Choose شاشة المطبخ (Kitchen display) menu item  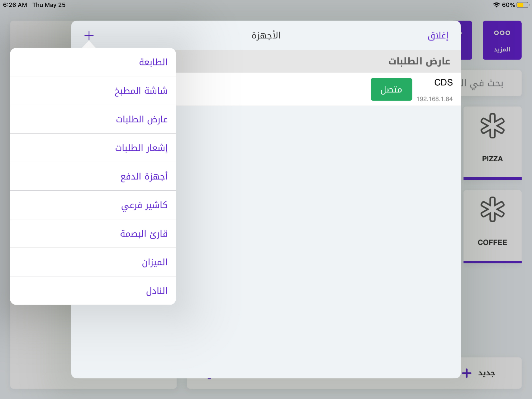click(x=141, y=91)
